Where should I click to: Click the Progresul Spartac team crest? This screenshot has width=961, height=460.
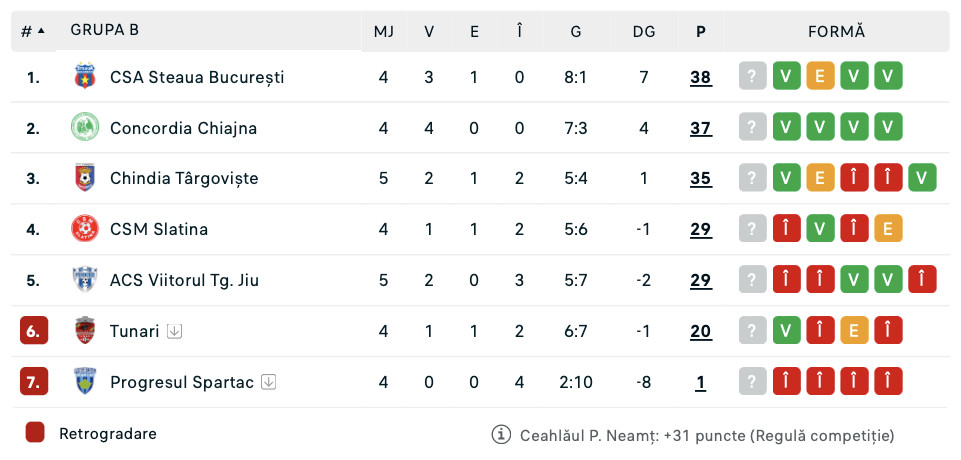(x=85, y=382)
